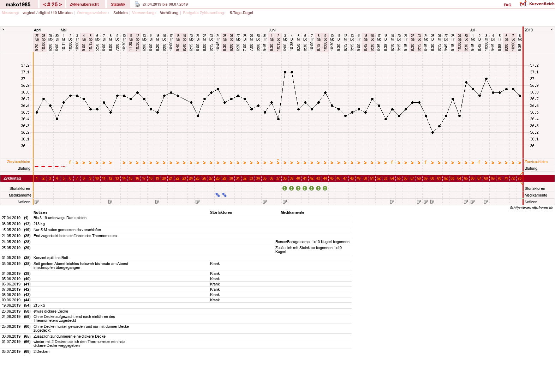Click the 'vaginal / digital / 10 Minuten' measurement value

click(x=48, y=13)
